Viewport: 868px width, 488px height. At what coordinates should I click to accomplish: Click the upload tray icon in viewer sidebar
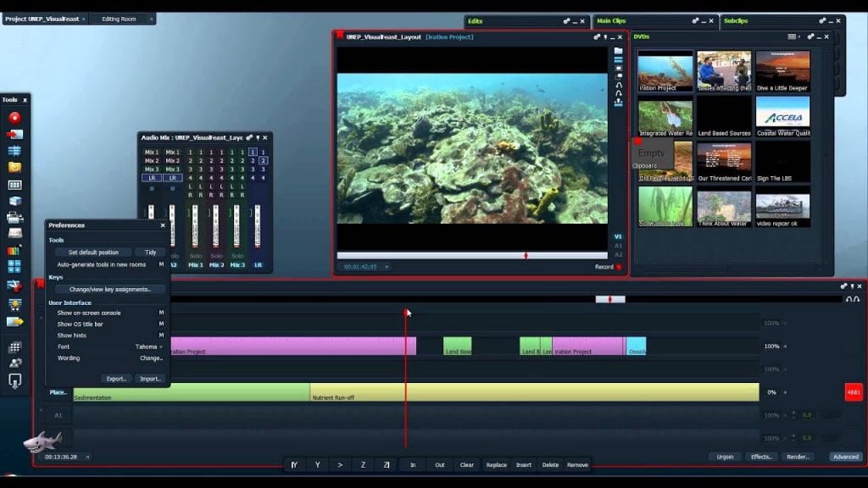pos(618,103)
